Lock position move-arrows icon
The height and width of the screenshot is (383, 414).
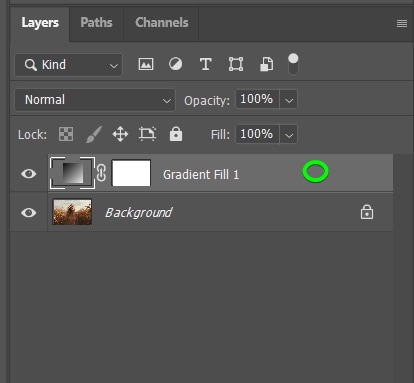120,135
